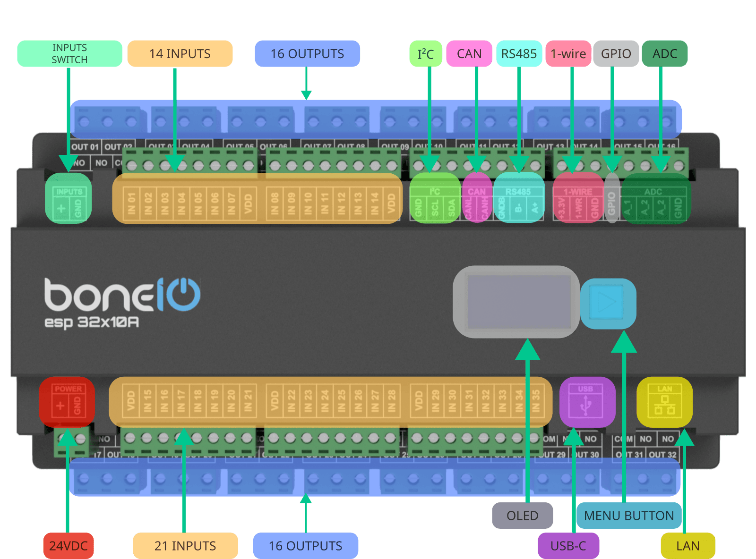
Task: Click the red POWER terminal block
Action: coord(67,402)
